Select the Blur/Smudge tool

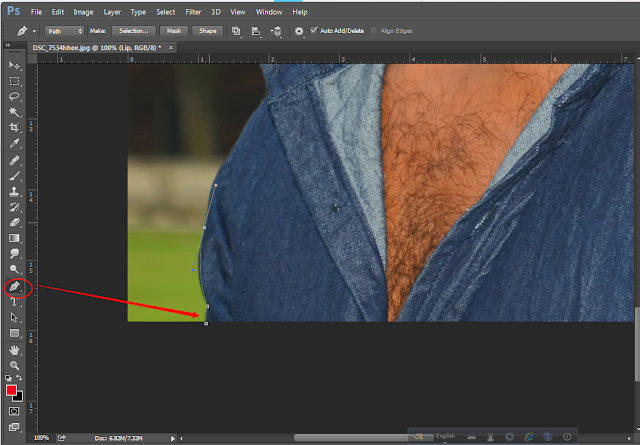click(14, 254)
